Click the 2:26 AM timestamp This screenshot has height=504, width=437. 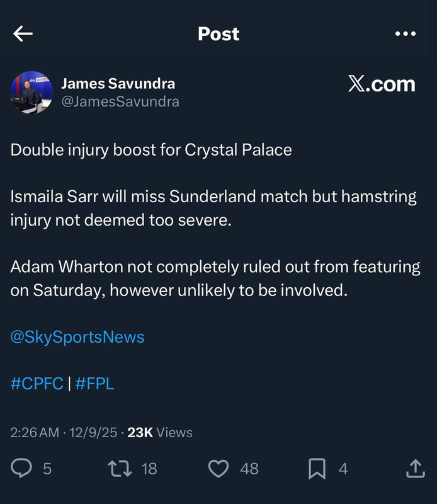pos(35,433)
